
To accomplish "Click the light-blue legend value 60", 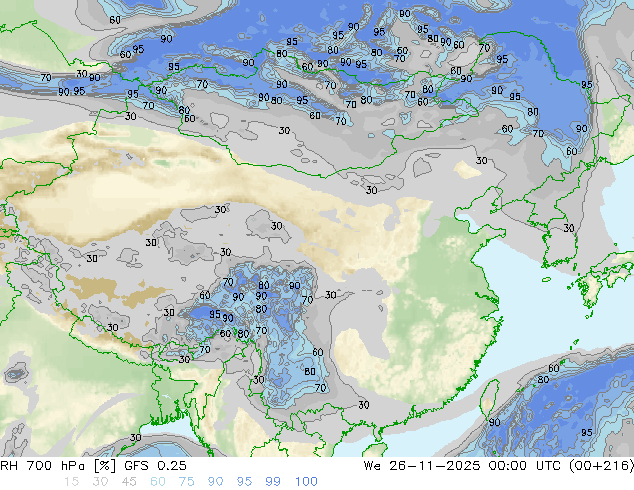I will coord(158,482).
